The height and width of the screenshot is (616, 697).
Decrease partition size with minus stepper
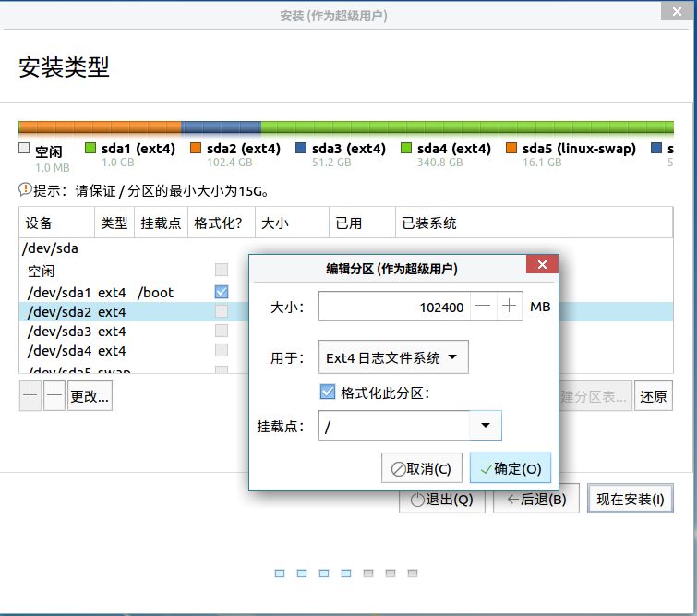click(x=483, y=306)
